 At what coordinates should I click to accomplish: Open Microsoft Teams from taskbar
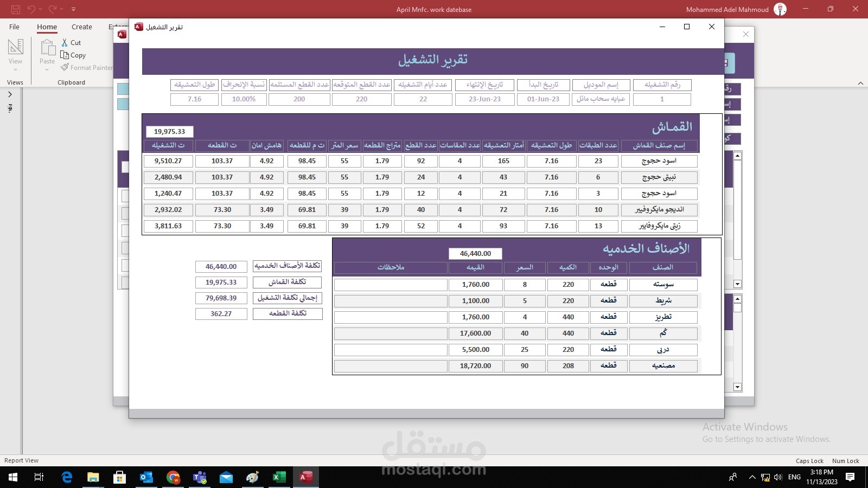point(200,477)
